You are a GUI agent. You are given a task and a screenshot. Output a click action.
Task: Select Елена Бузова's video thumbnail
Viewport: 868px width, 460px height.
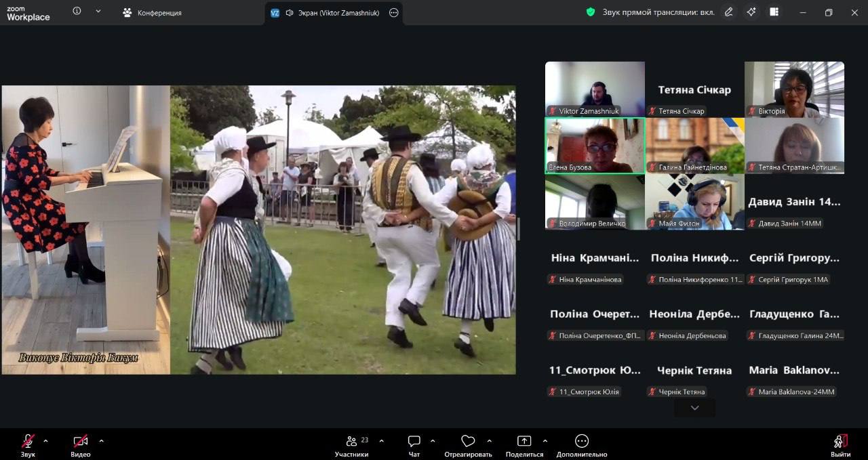click(x=595, y=146)
